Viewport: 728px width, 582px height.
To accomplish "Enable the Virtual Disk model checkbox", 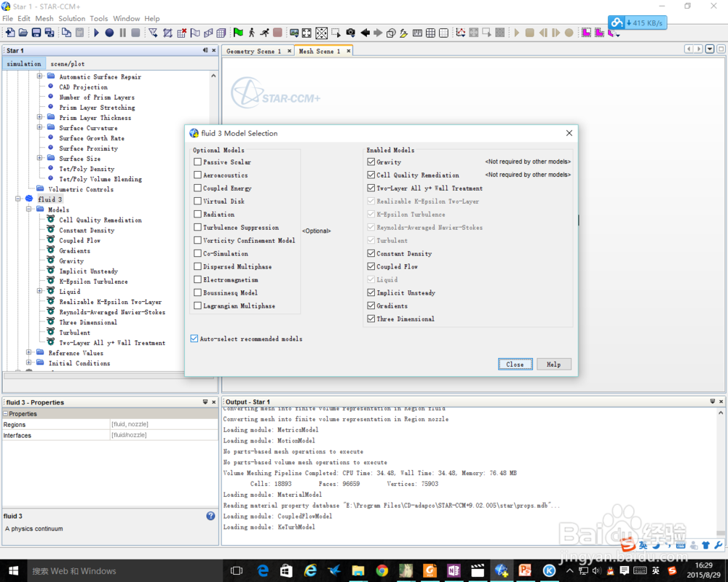I will click(198, 201).
